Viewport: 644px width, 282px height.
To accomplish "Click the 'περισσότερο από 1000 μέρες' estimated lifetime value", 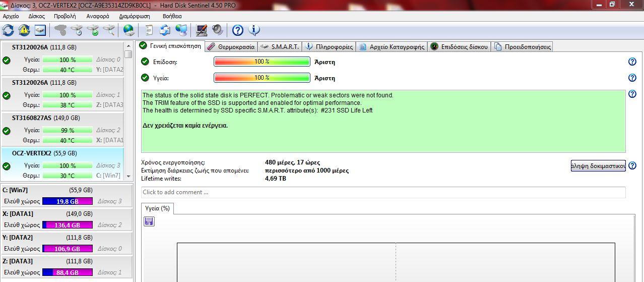I will [307, 171].
